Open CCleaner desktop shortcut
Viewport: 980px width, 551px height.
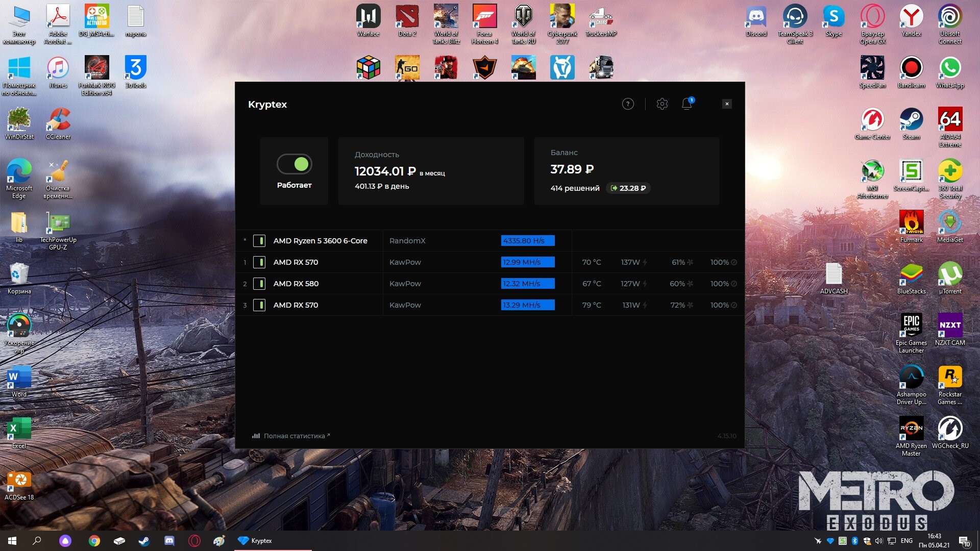(x=58, y=123)
